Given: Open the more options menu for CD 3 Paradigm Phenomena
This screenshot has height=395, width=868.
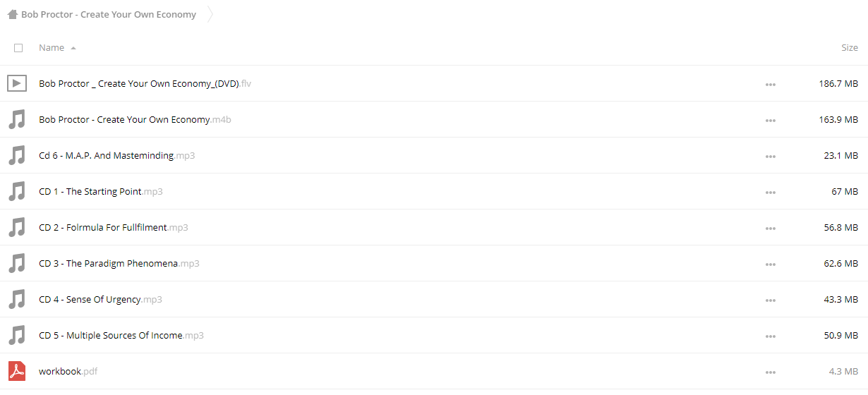Looking at the screenshot, I should coord(770,264).
